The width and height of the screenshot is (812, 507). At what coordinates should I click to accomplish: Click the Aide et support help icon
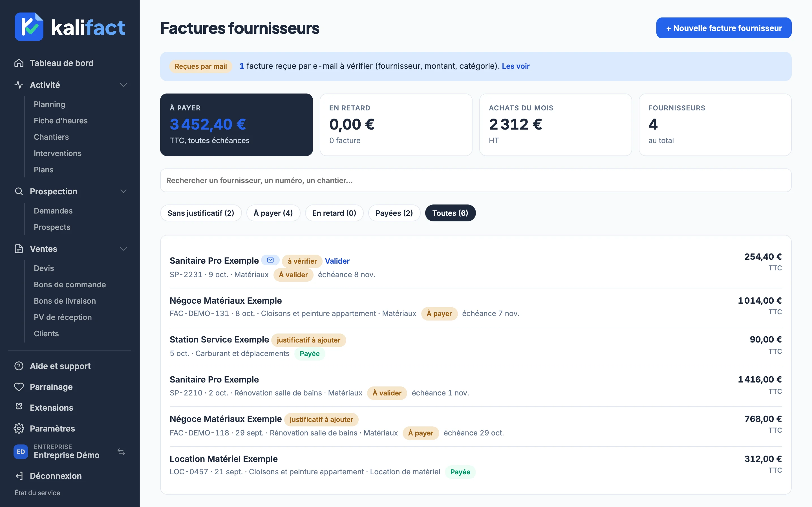[x=19, y=366]
